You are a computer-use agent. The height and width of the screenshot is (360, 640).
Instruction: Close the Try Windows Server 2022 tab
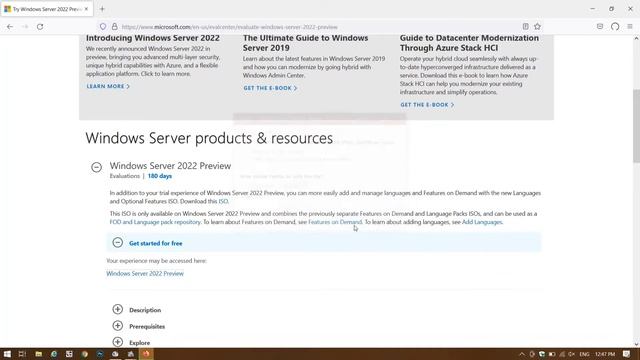[x=86, y=9]
